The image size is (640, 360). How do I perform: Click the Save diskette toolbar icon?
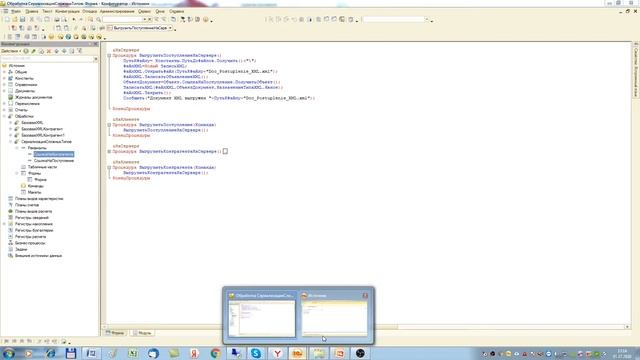click(x=22, y=19)
